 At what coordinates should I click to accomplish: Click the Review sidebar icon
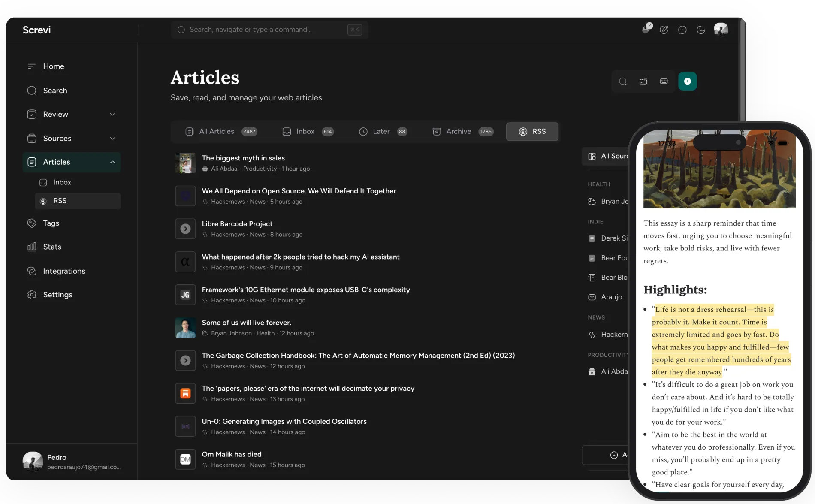pyautogui.click(x=32, y=114)
